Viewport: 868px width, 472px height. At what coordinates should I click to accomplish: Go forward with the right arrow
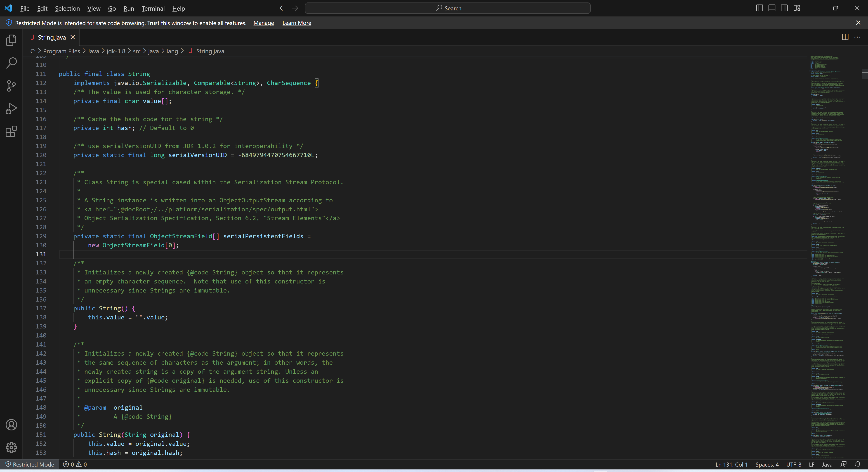pyautogui.click(x=295, y=8)
